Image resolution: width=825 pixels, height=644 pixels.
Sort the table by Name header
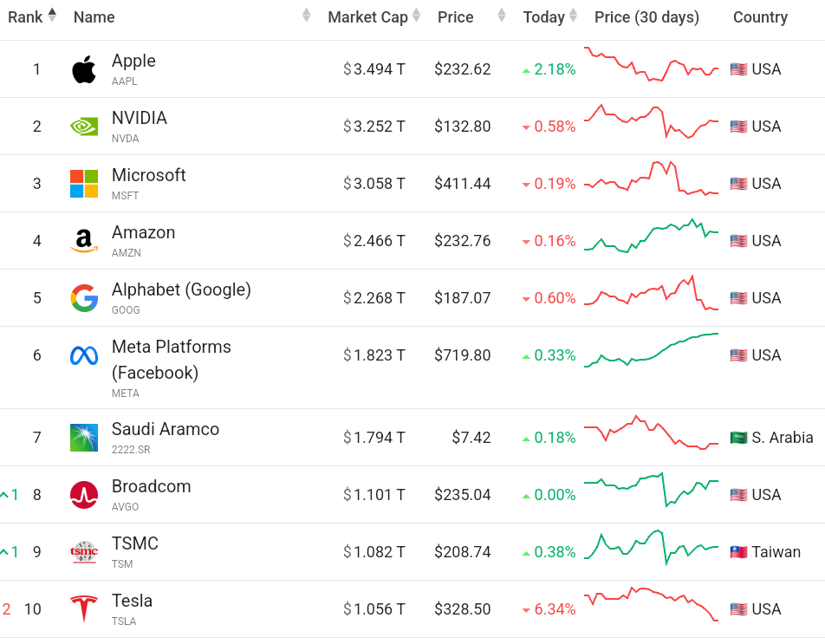point(94,17)
